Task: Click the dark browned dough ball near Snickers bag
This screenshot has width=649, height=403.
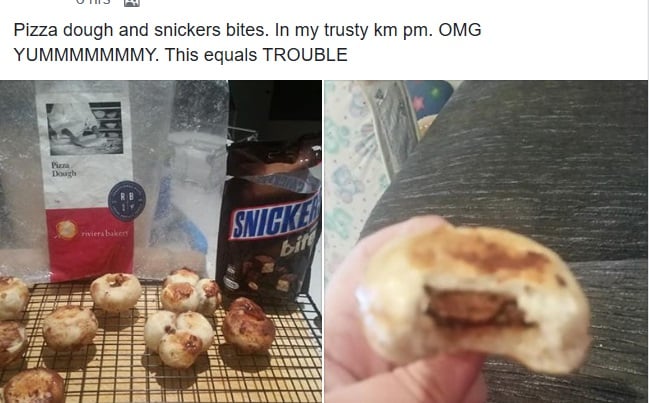Action: click(x=249, y=325)
